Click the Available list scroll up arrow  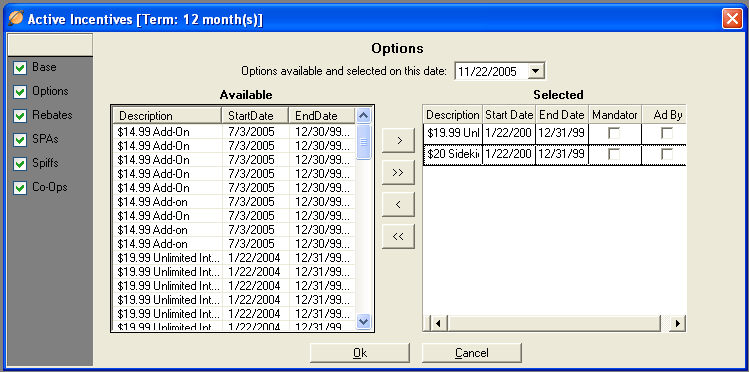(x=364, y=116)
